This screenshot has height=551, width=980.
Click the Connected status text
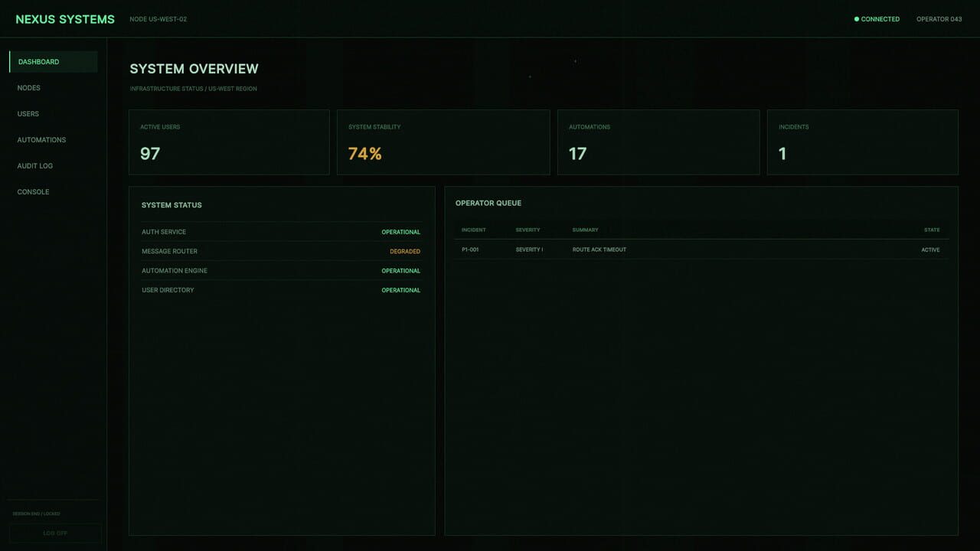880,19
